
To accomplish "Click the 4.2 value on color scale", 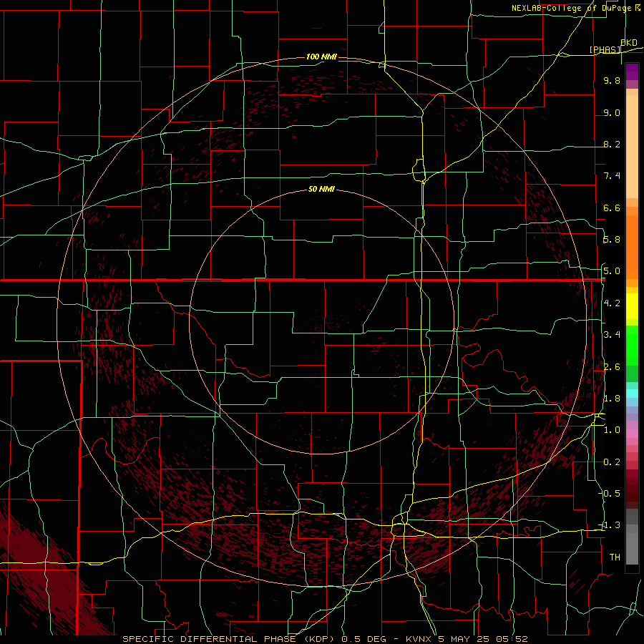I will click(x=612, y=303).
